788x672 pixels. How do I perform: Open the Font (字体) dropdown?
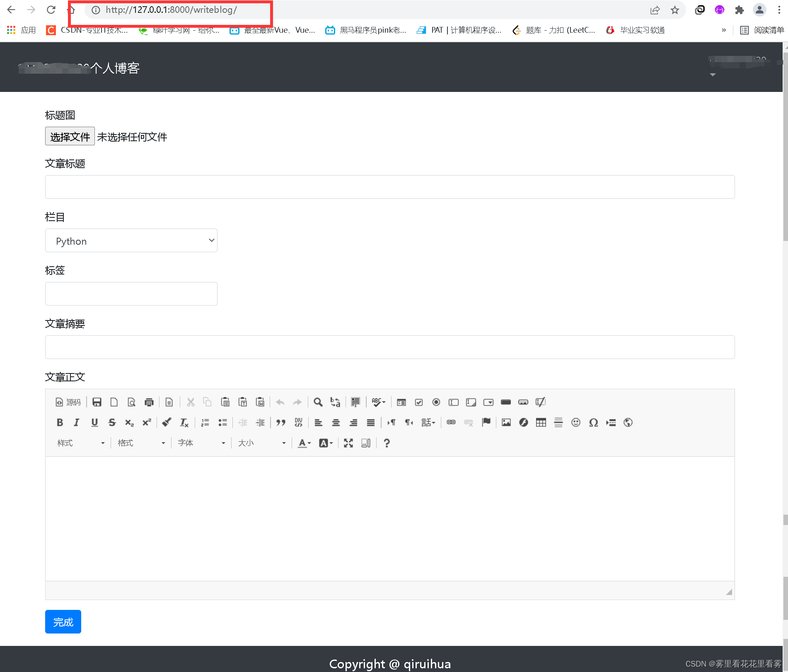pyautogui.click(x=201, y=443)
